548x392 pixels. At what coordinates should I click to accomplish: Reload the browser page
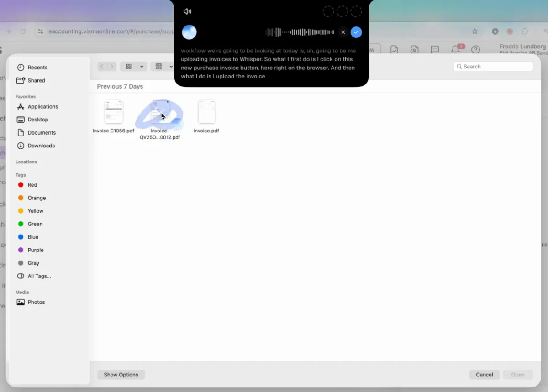click(23, 31)
